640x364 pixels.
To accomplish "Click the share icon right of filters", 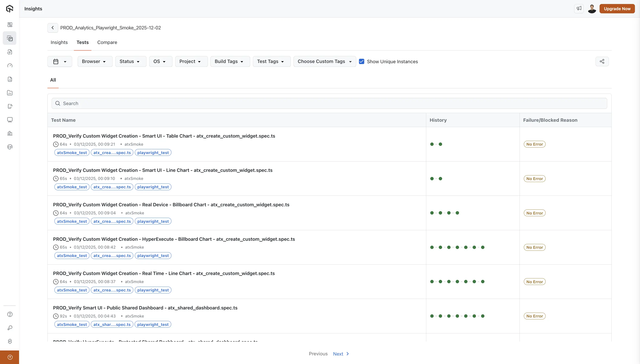I will (x=602, y=61).
